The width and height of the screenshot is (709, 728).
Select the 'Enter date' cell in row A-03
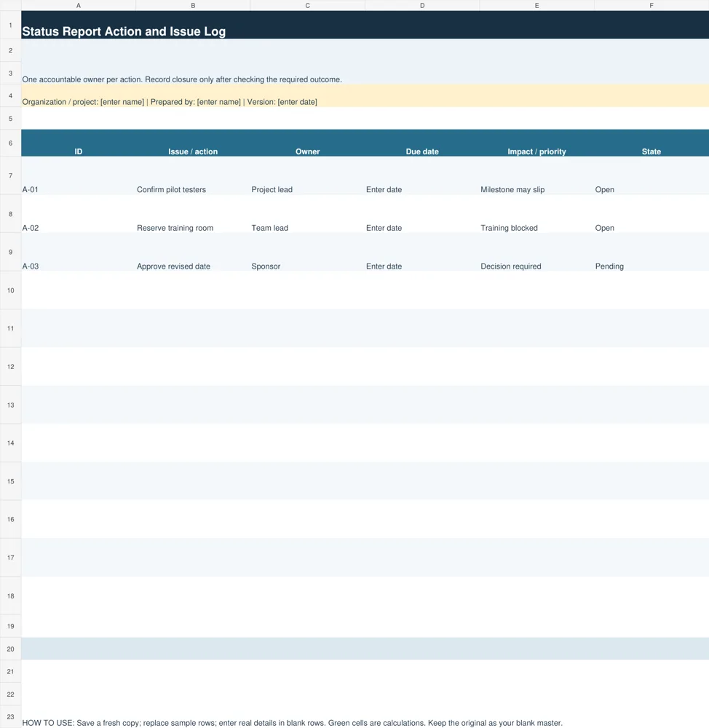pyautogui.click(x=422, y=252)
